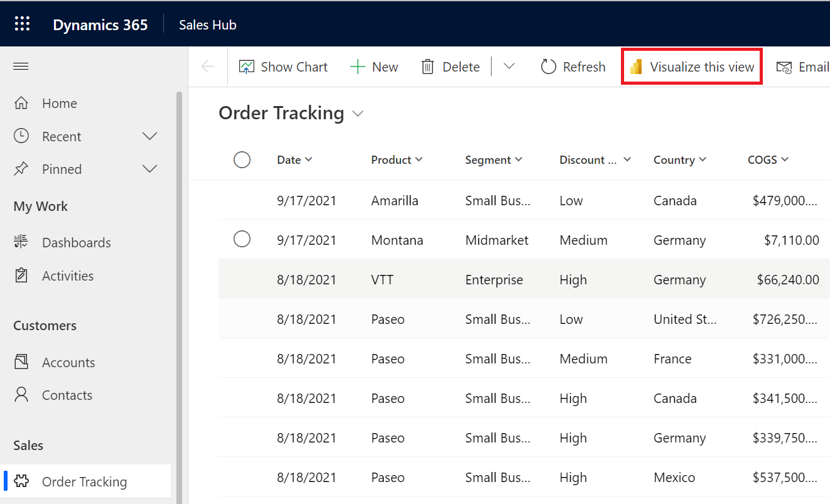Screen dimensions: 830x504
Task: Click the Canada cell in Amarilla row
Action: (675, 200)
